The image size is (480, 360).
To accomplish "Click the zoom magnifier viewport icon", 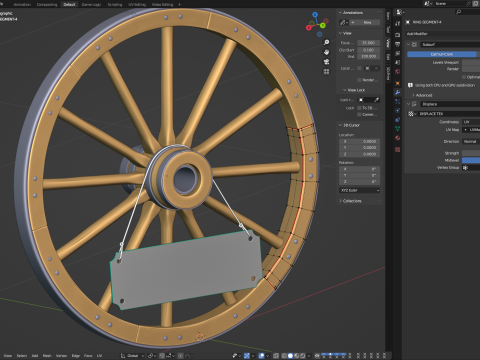I will pyautogui.click(x=326, y=42).
